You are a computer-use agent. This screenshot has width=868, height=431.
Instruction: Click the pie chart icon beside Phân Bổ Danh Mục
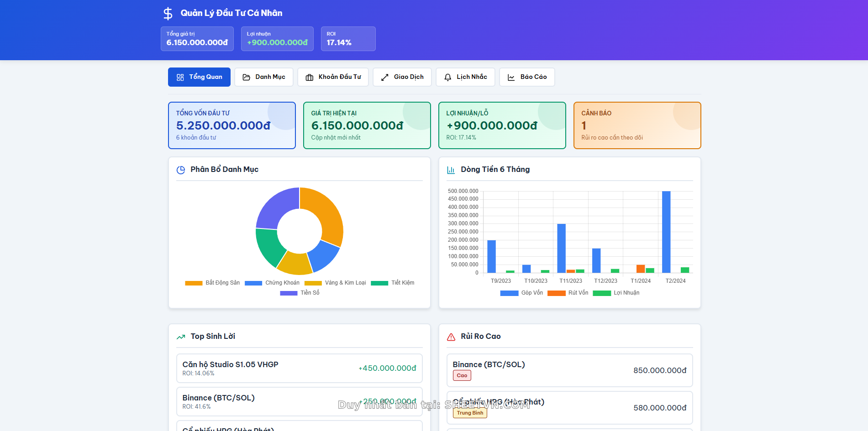[x=181, y=170]
